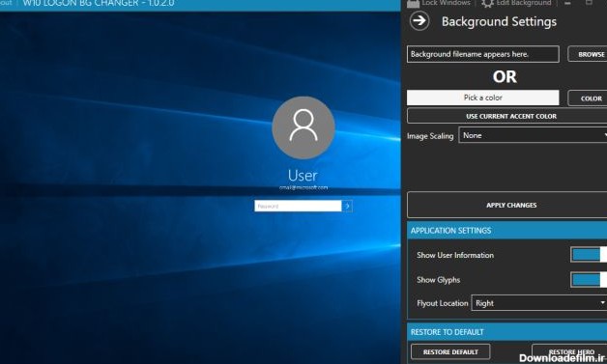
Task: Click the APPLY CHANGES button
Action: pos(507,205)
